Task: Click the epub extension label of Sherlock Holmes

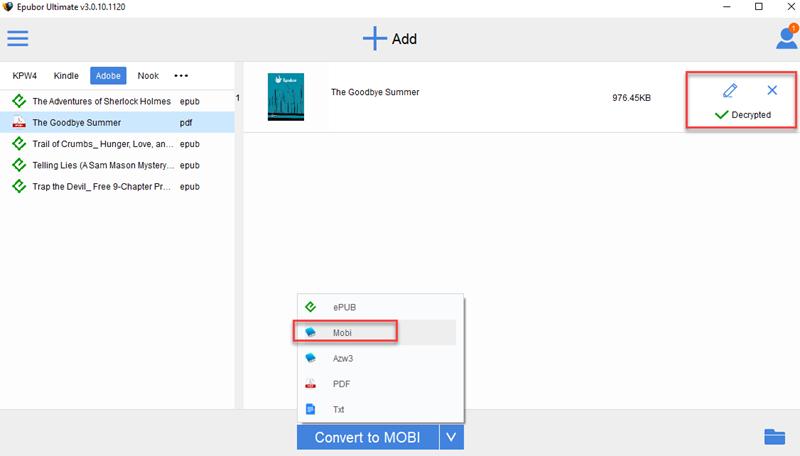Action: tap(190, 101)
